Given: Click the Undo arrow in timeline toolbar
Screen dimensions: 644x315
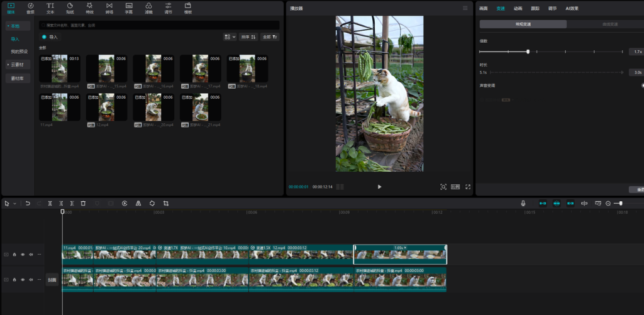Looking at the screenshot, I should pyautogui.click(x=28, y=203).
